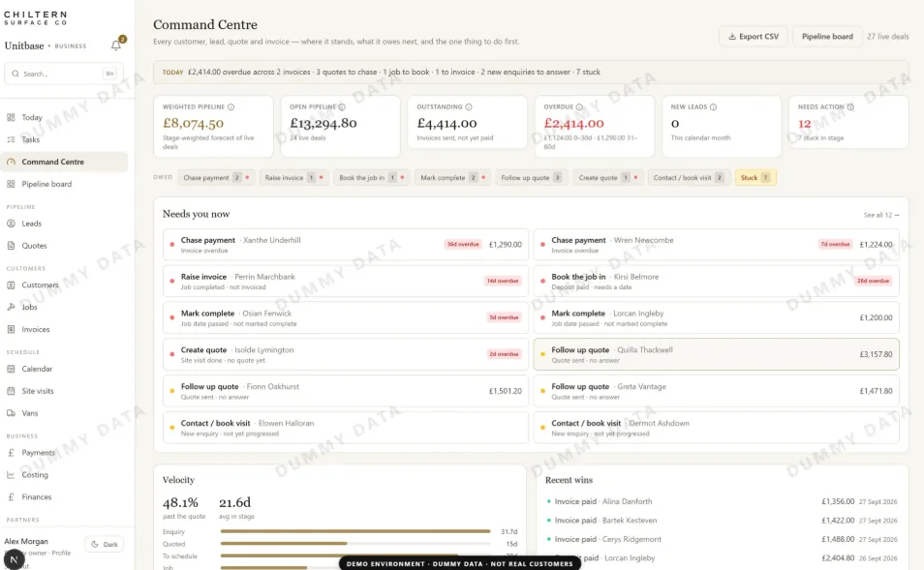Click the Vans vehicle icon
The width and height of the screenshot is (924, 570).
click(11, 413)
